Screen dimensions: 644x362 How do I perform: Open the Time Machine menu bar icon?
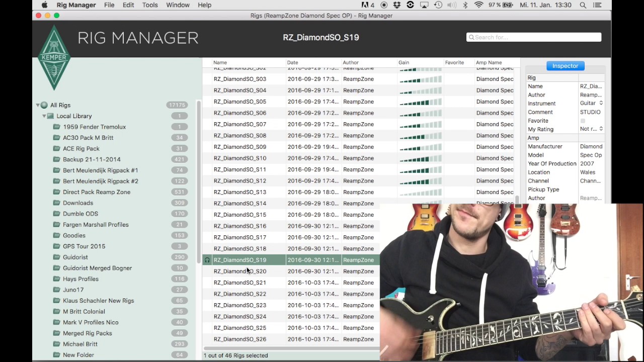pyautogui.click(x=438, y=5)
